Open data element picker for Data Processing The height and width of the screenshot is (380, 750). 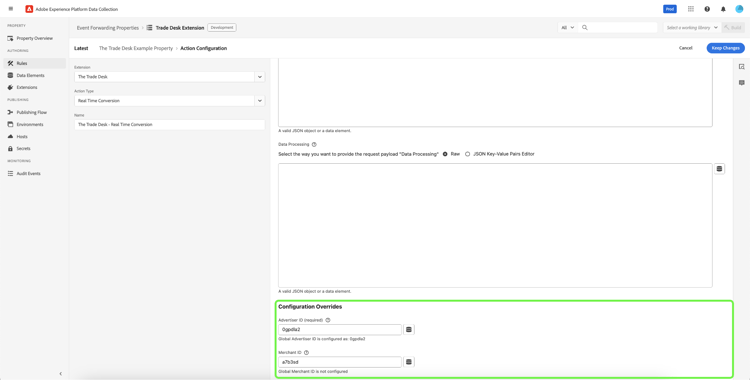click(x=719, y=169)
